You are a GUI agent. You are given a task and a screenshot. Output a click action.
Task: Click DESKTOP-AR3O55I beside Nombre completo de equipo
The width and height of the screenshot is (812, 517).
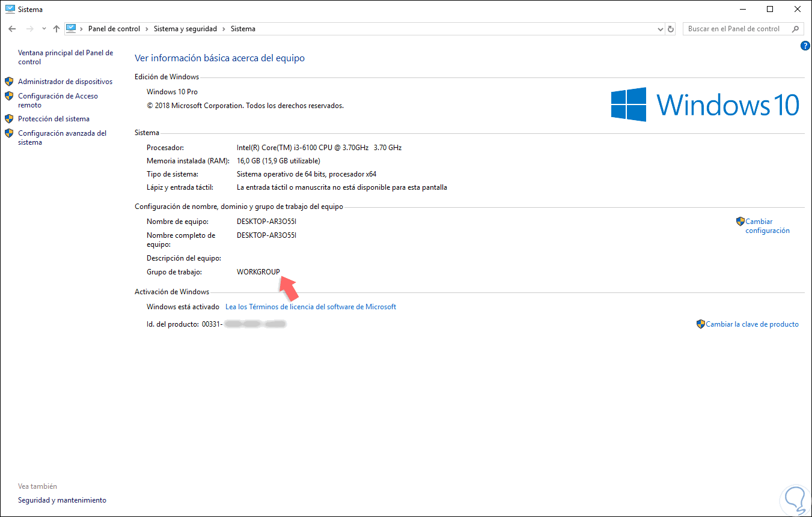pyautogui.click(x=267, y=235)
